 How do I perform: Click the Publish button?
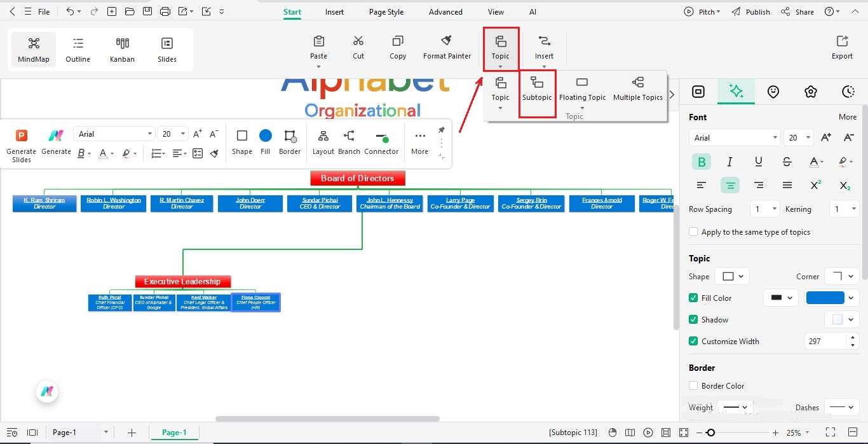pos(750,11)
